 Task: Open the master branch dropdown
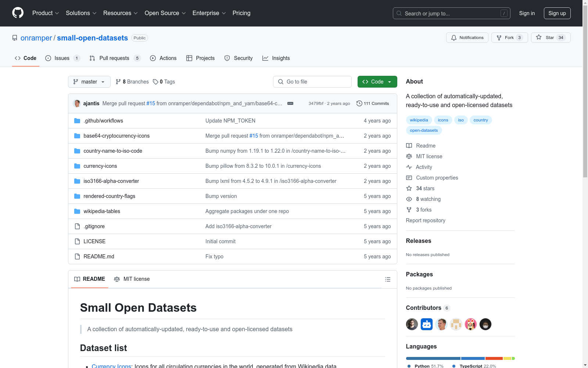pos(89,82)
